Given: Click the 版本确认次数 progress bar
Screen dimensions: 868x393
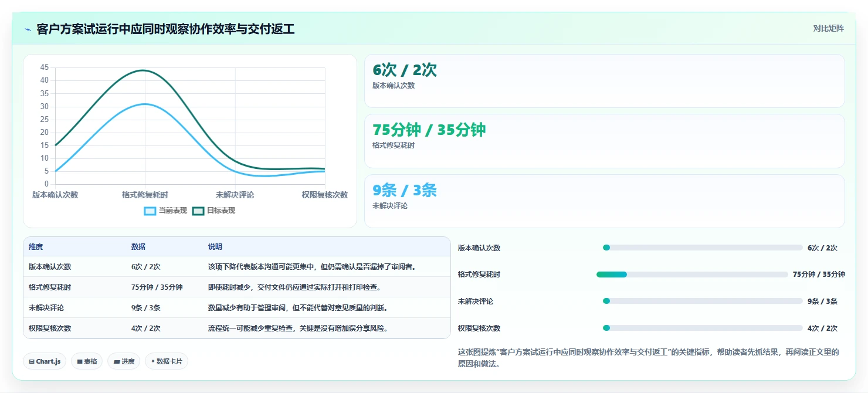Looking at the screenshot, I should [703, 248].
